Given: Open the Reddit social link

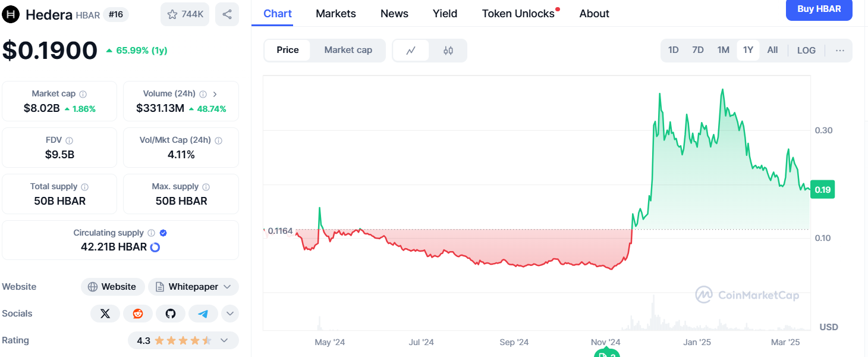Looking at the screenshot, I should pyautogui.click(x=138, y=314).
